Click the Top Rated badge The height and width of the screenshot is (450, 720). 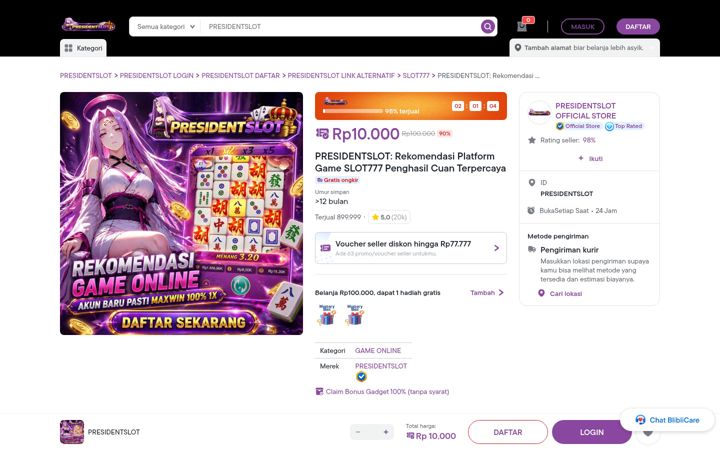(624, 126)
